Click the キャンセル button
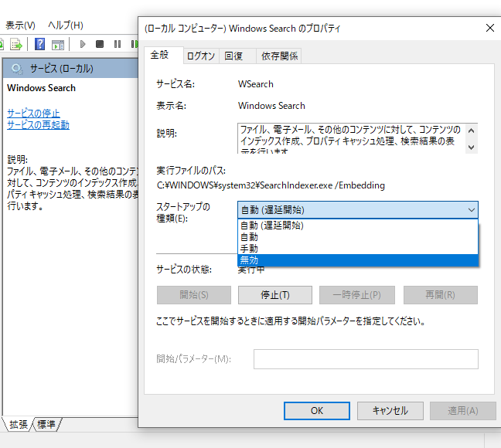Screen dimensions: 501x448 [x=390, y=411]
